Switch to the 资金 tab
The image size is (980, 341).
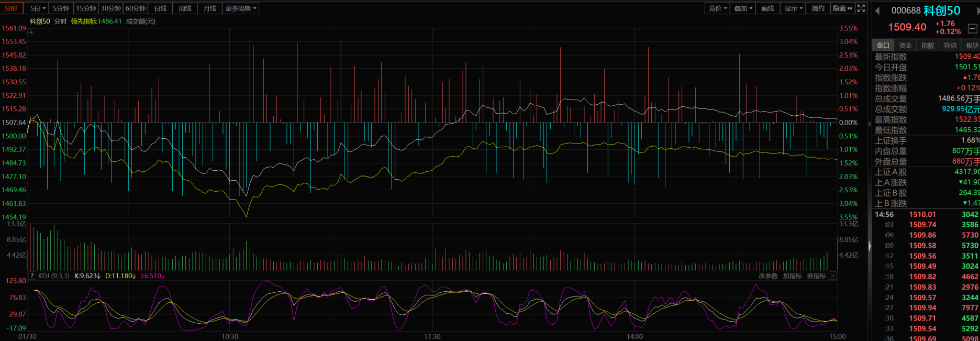click(x=905, y=46)
